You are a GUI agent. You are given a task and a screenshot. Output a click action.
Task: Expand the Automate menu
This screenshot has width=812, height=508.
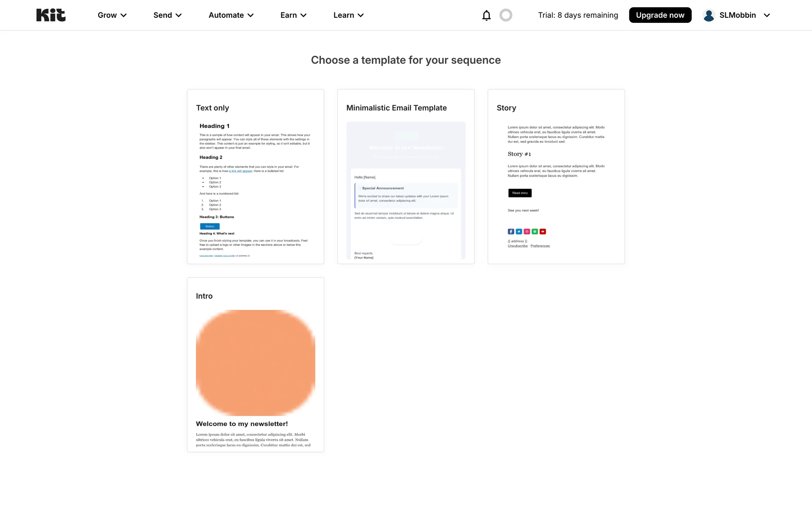231,15
